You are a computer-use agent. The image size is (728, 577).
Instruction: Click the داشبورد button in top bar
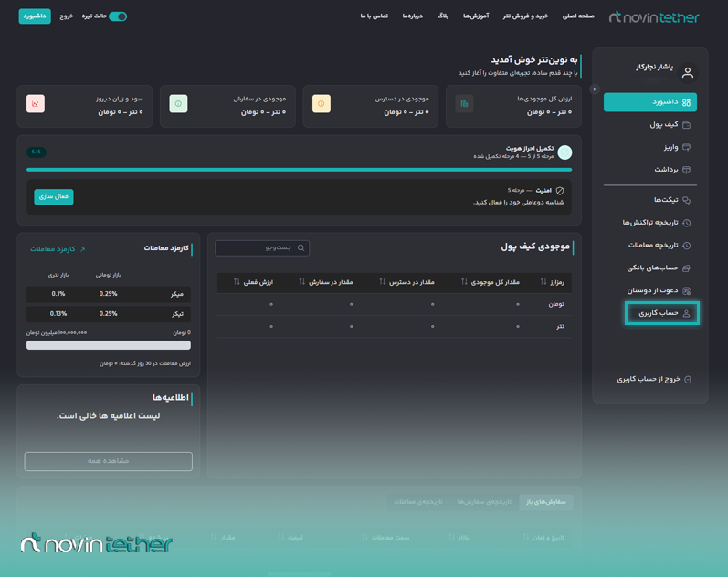click(35, 16)
